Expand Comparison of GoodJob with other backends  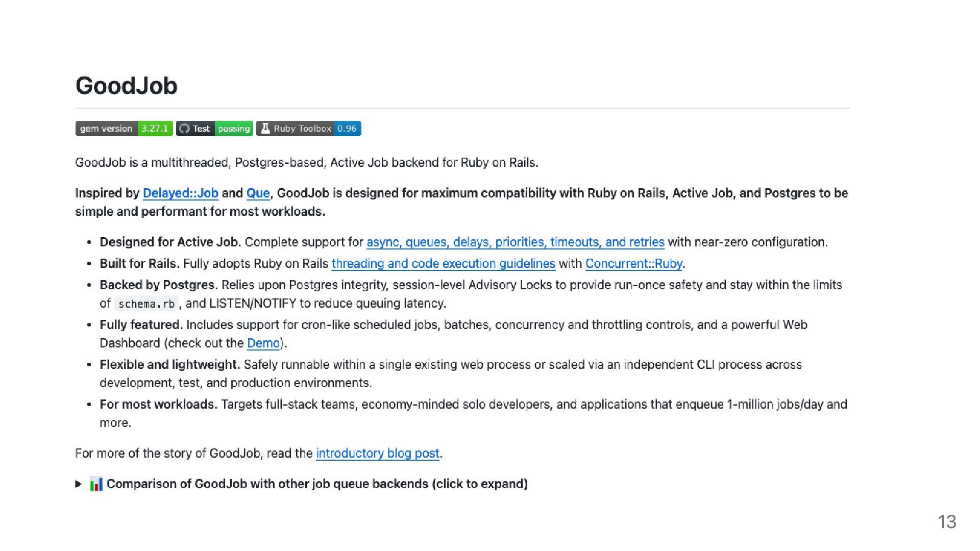[316, 484]
